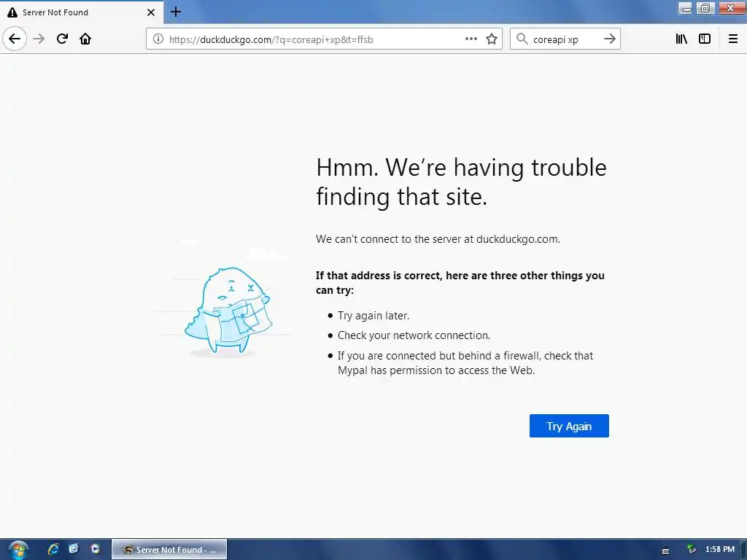Open the Library bookshelf icon
Viewport: 747px width, 560px height.
(682, 39)
